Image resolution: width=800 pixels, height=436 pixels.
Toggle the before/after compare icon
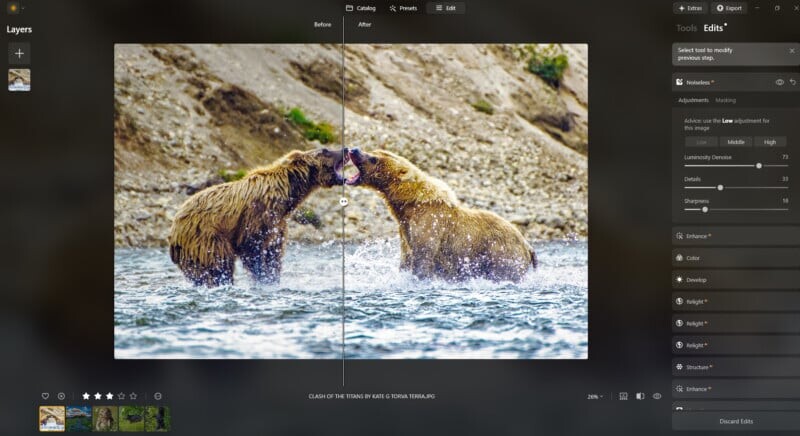point(640,396)
